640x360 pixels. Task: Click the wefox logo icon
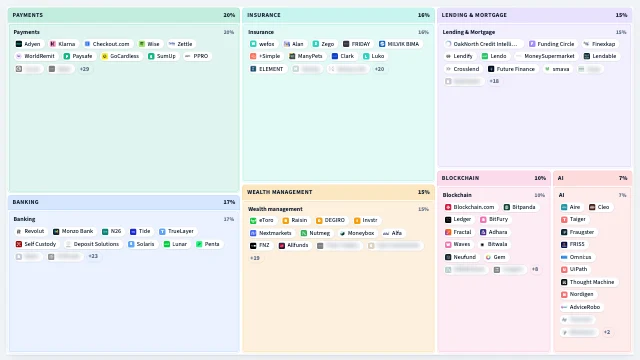click(x=253, y=44)
